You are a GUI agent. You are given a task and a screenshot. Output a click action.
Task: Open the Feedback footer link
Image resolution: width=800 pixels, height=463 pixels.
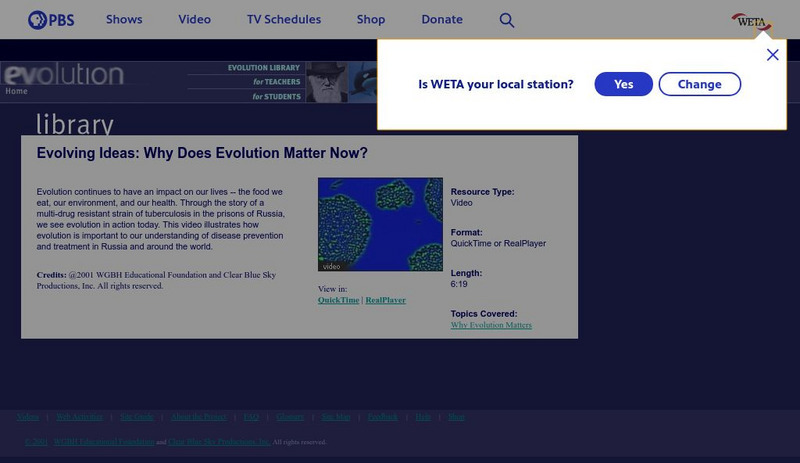(383, 417)
